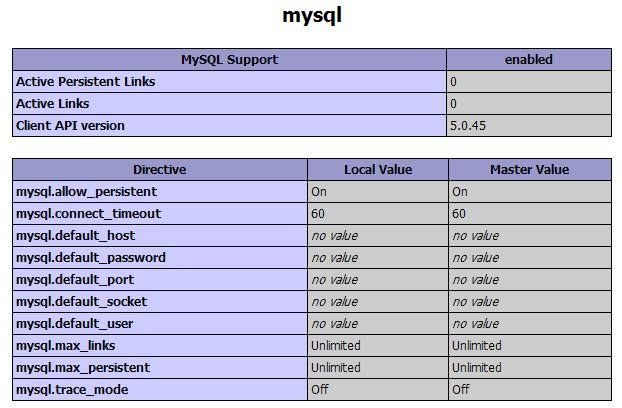Select the Active Links label
Image resolution: width=622 pixels, height=408 pixels.
(53, 104)
